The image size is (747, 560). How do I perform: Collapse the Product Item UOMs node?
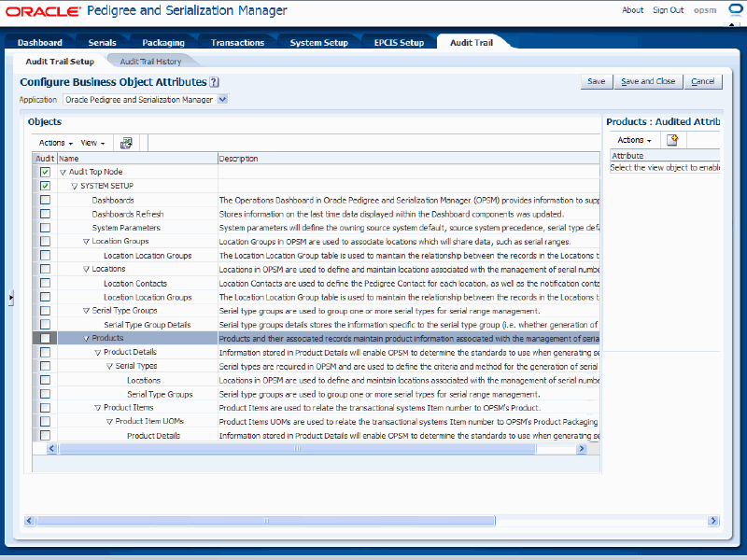coord(109,422)
